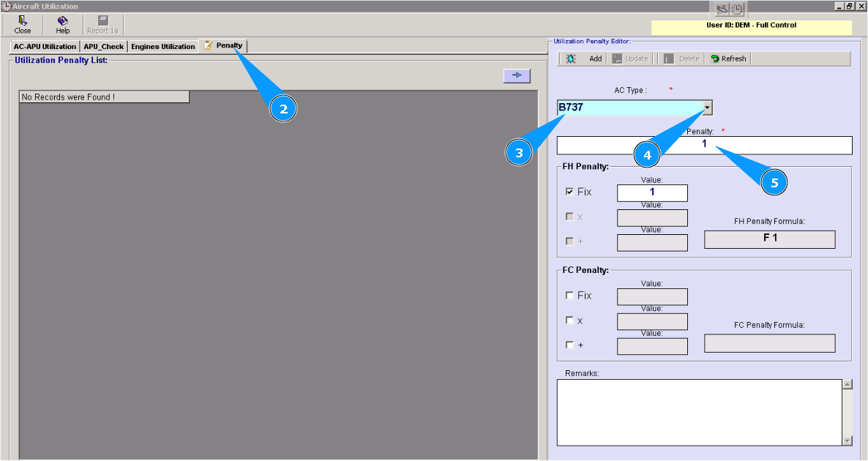Click the Update button label
This screenshot has width=868, height=461.
point(637,59)
